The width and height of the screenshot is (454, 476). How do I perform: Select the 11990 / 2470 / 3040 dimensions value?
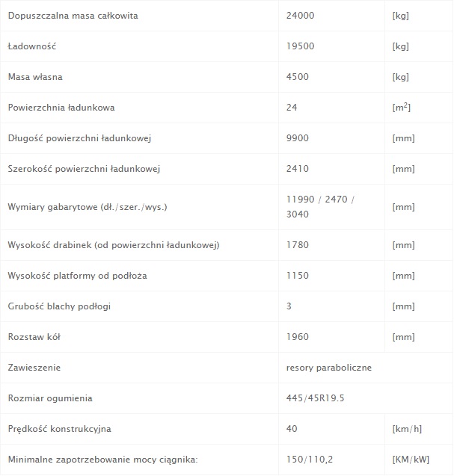321,206
